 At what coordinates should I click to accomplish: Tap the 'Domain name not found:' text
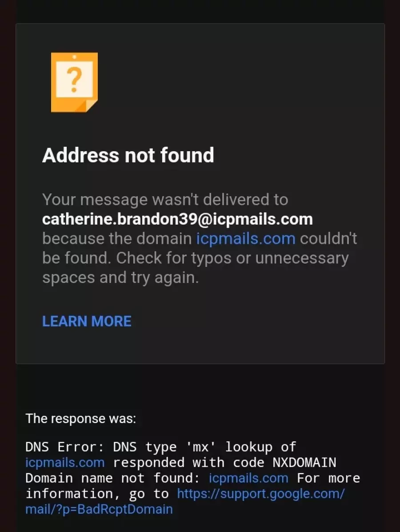click(112, 478)
